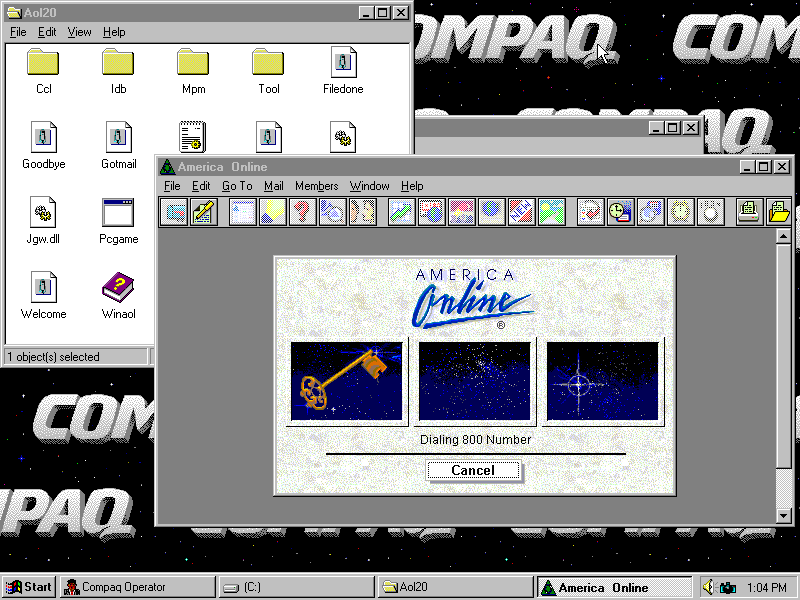
Task: Click the NEW services toolbar icon
Action: 521,212
